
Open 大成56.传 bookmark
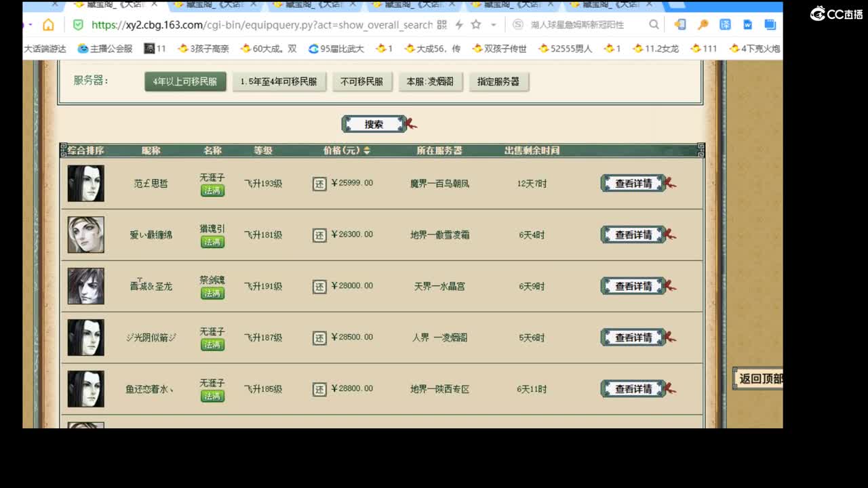click(433, 49)
